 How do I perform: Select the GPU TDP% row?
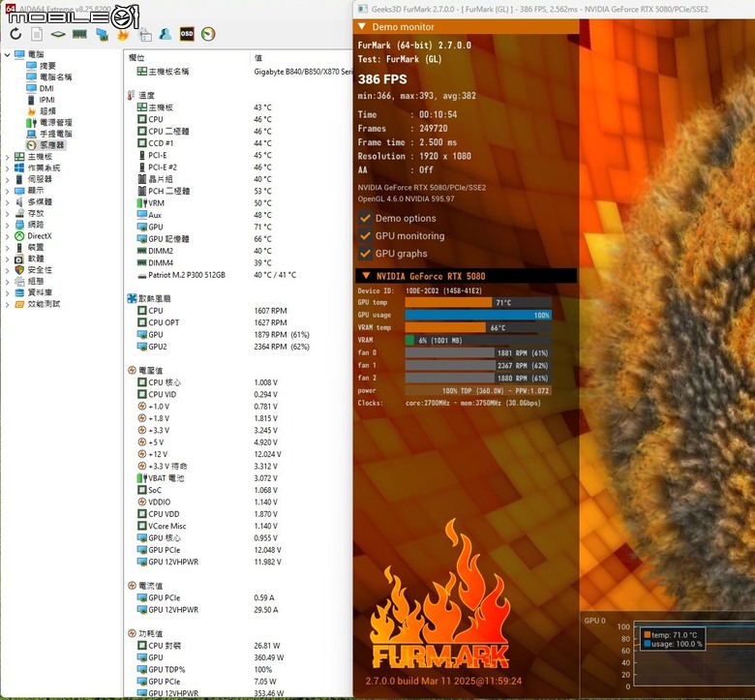[x=238, y=669]
